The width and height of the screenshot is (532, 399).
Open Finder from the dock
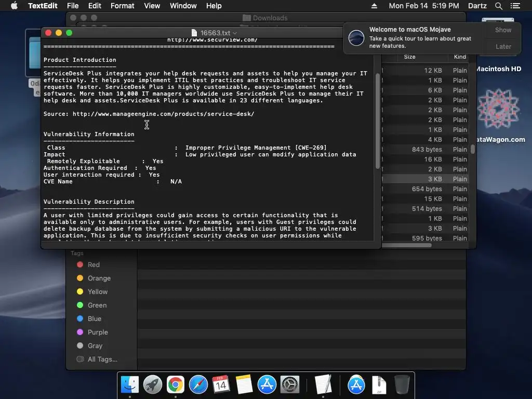pos(129,385)
